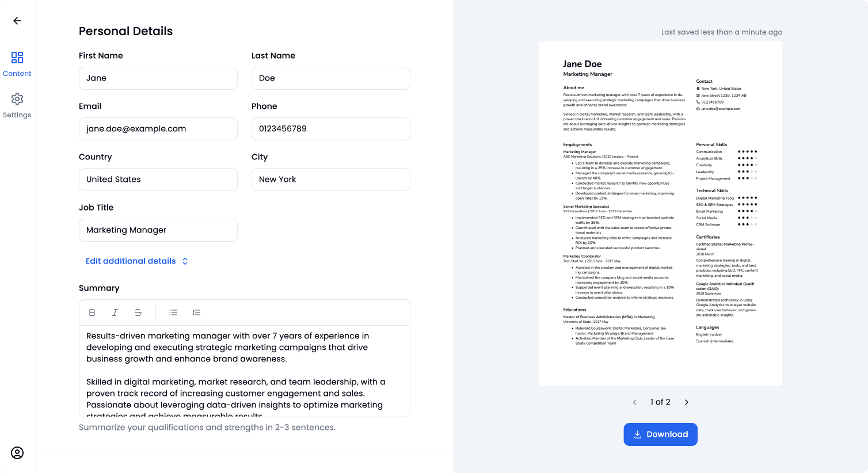
Task: Go to next resume preview page
Action: click(x=687, y=402)
